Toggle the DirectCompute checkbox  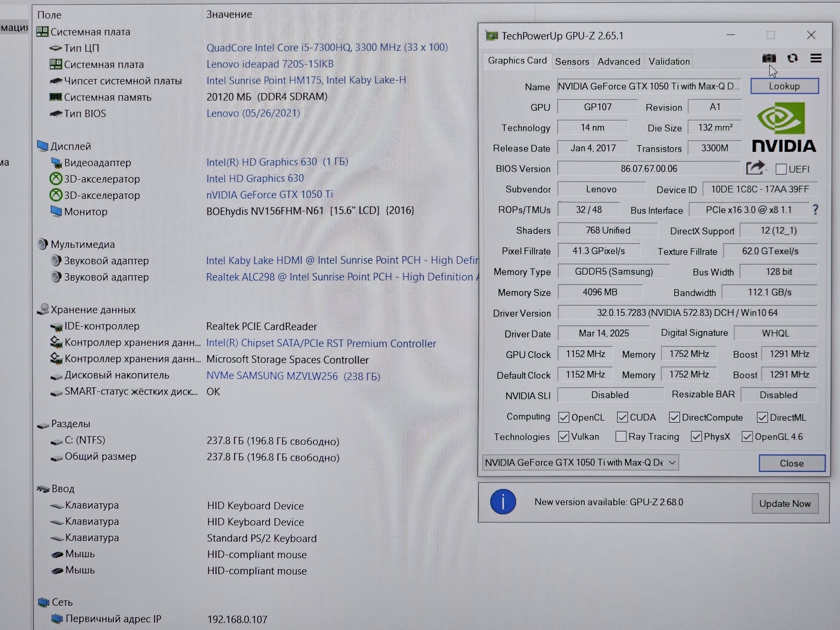click(x=674, y=417)
